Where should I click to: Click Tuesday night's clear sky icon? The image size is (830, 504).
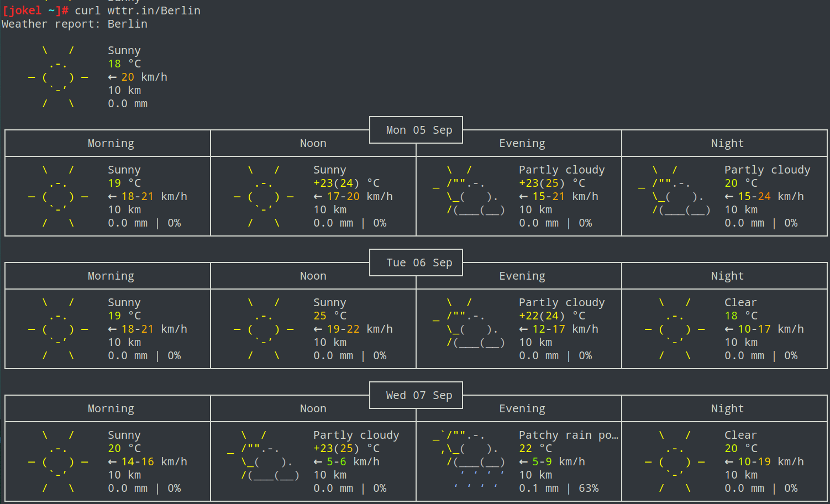[x=674, y=329]
